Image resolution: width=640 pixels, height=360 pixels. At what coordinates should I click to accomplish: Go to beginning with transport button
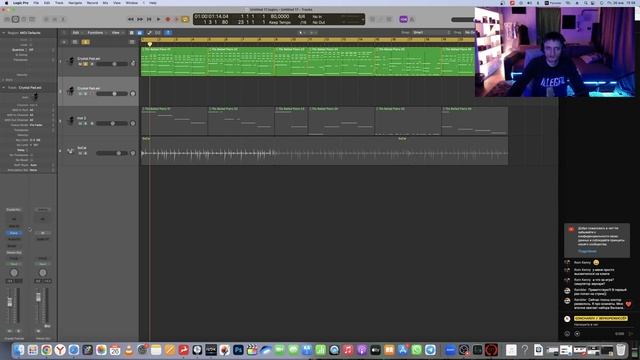coord(149,19)
